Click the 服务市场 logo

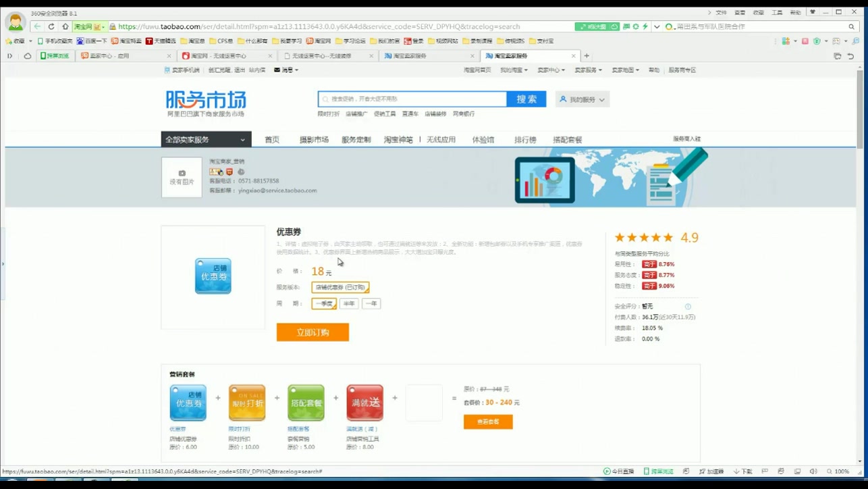click(206, 104)
